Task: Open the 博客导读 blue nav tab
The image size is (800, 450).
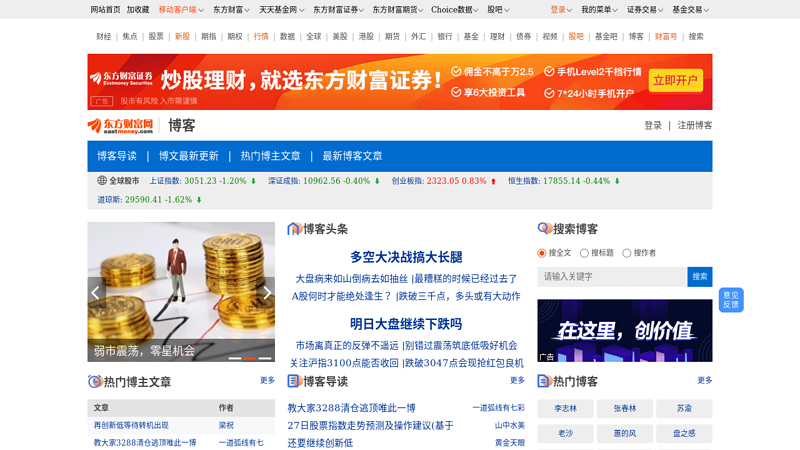Action: pyautogui.click(x=117, y=156)
